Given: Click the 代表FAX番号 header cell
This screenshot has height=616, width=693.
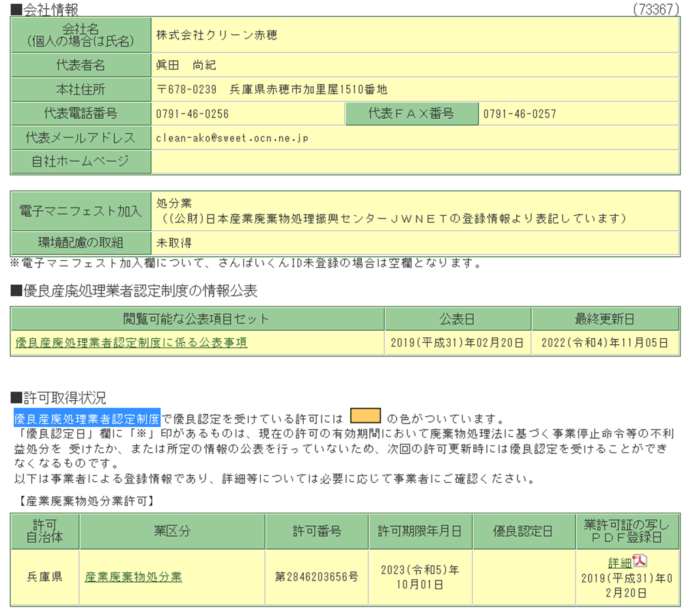Looking at the screenshot, I should click(x=412, y=113).
